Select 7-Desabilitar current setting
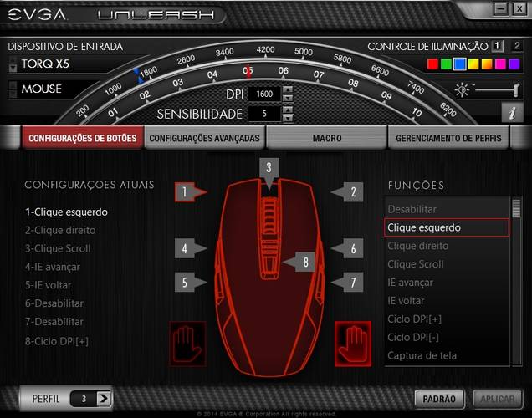532x418 pixels. point(54,322)
